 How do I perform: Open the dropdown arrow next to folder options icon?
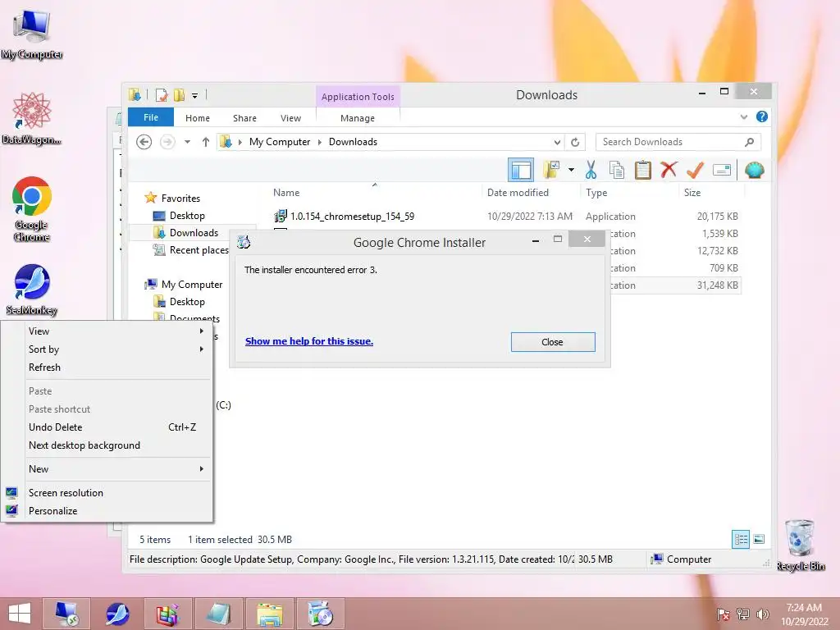pos(571,171)
